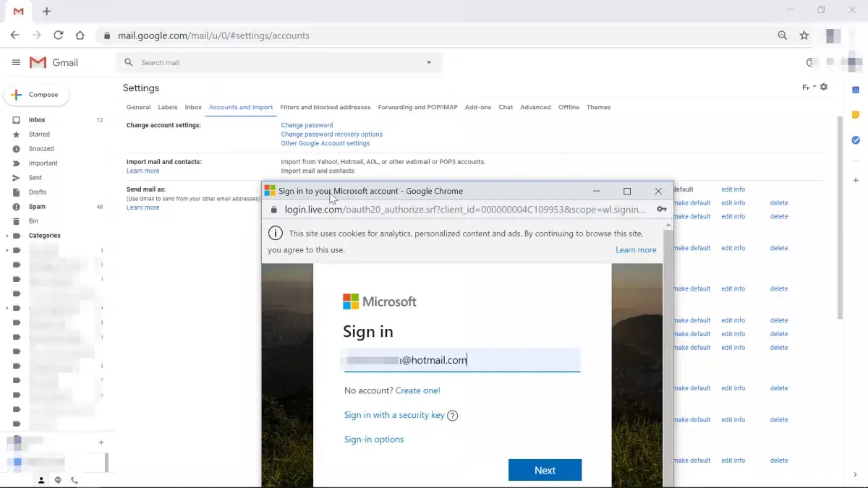Image resolution: width=868 pixels, height=488 pixels.
Task: Click the plus icon next to the Hangouts account
Action: click(101, 442)
